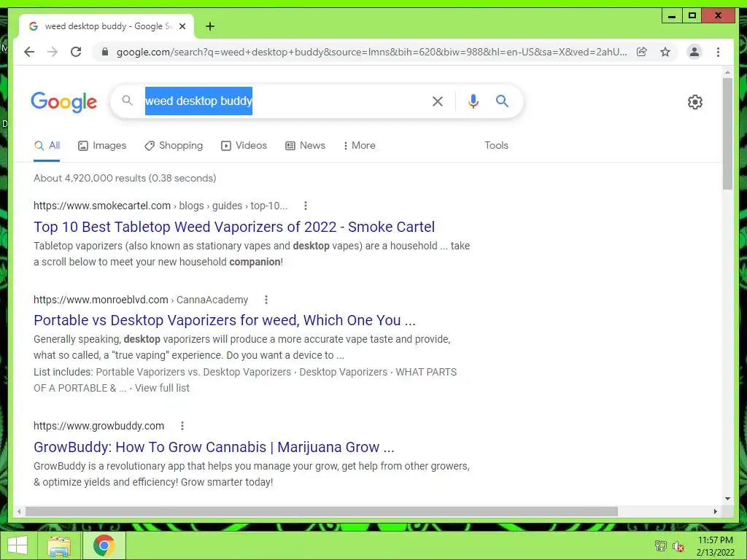Click the smokecartel.com URL breadcrumb
The width and height of the screenshot is (747, 560).
pyautogui.click(x=160, y=206)
